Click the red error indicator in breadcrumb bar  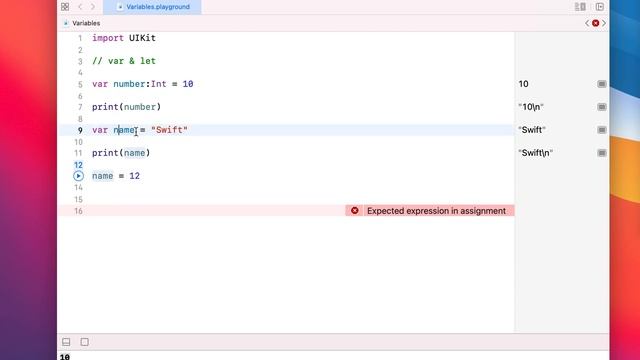point(596,23)
